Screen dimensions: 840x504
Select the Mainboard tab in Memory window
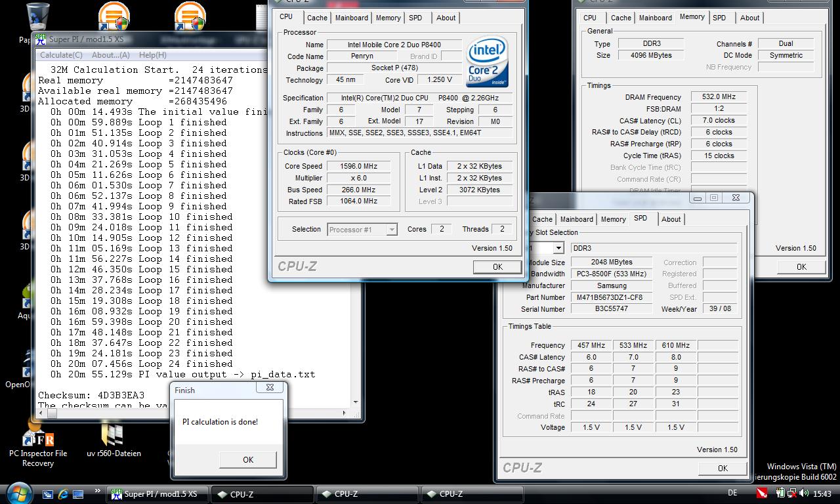pyautogui.click(x=655, y=18)
